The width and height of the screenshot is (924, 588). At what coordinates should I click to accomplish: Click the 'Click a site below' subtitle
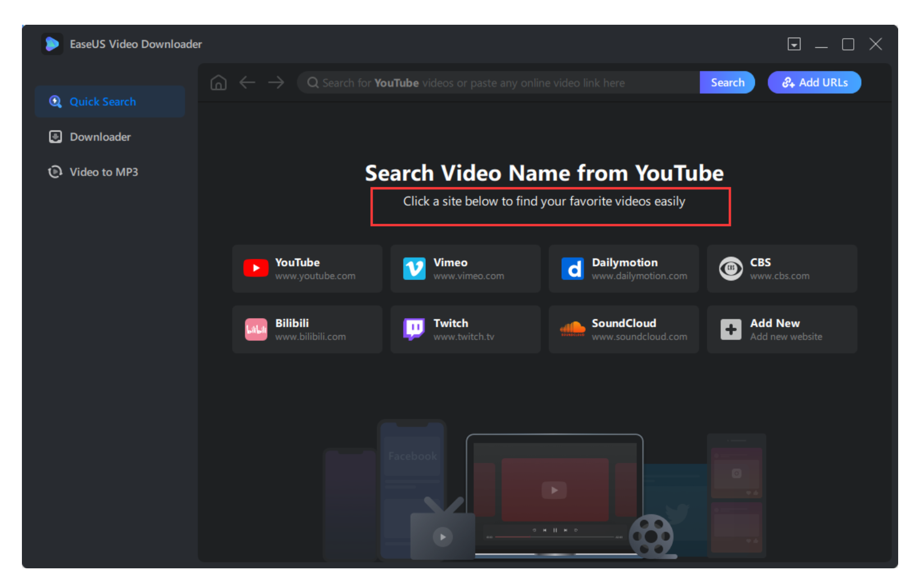click(544, 201)
